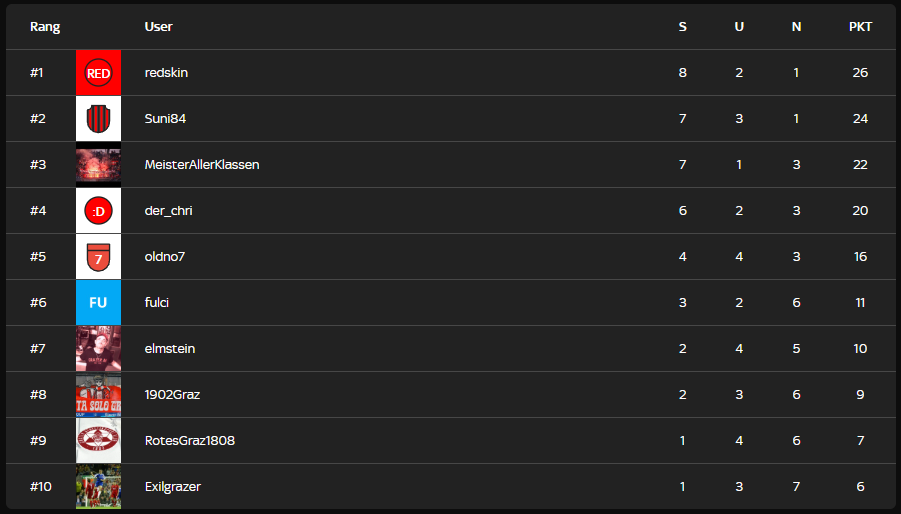Click the Rang column header

[45, 27]
